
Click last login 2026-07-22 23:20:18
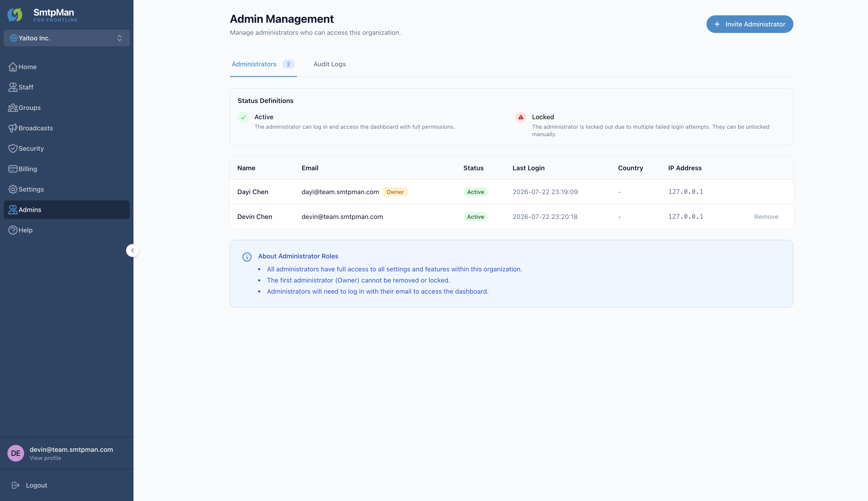click(x=545, y=217)
